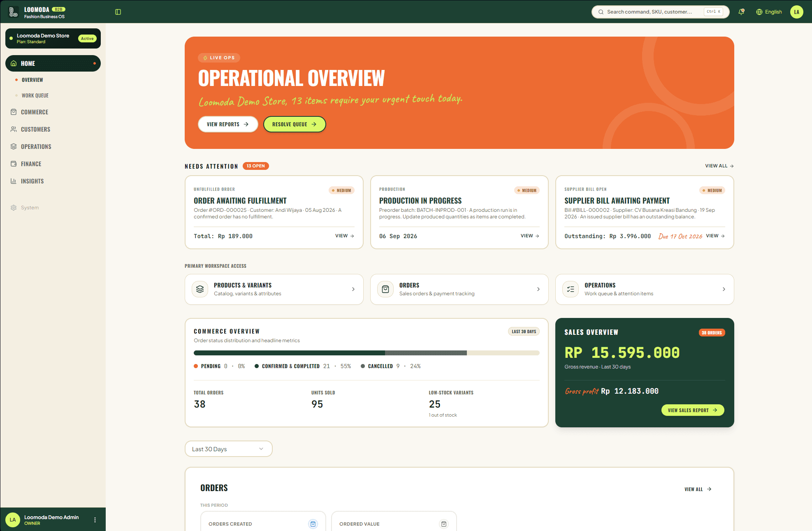Click the Operations layers icon in sidebar
This screenshot has width=812, height=531.
[x=14, y=146]
